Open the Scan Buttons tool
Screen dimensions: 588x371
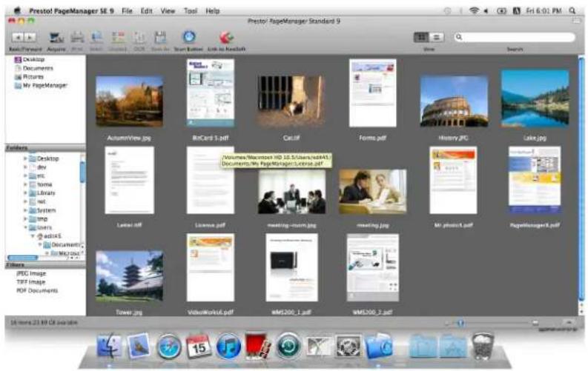pyautogui.click(x=188, y=37)
